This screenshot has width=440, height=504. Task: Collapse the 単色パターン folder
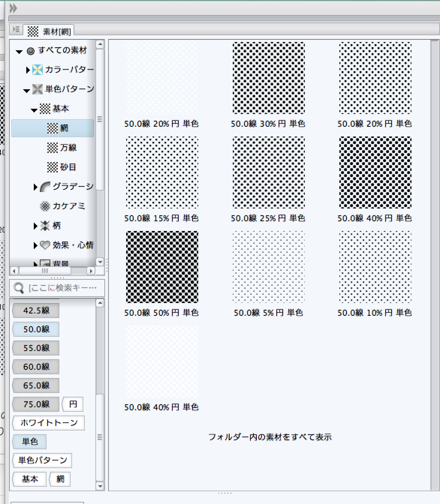coord(27,90)
